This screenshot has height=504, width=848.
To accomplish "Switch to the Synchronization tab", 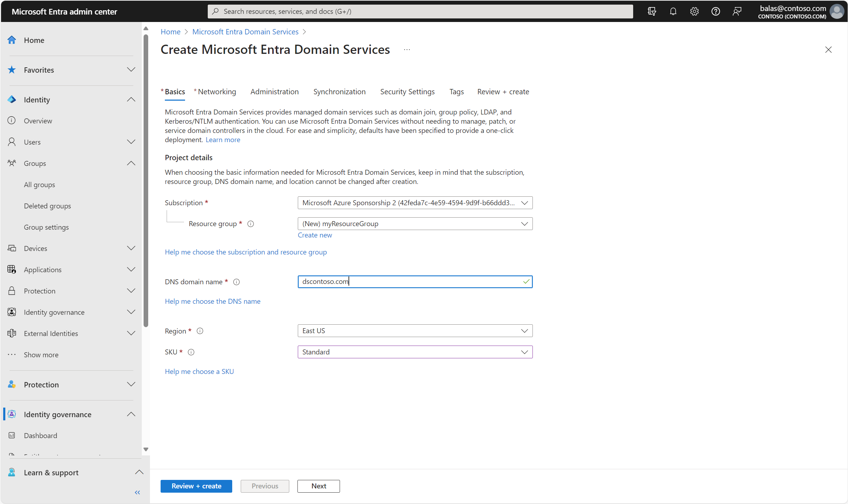I will (x=339, y=91).
